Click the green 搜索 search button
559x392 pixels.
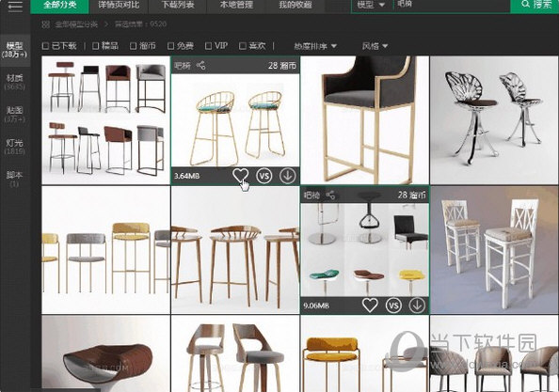coord(535,6)
